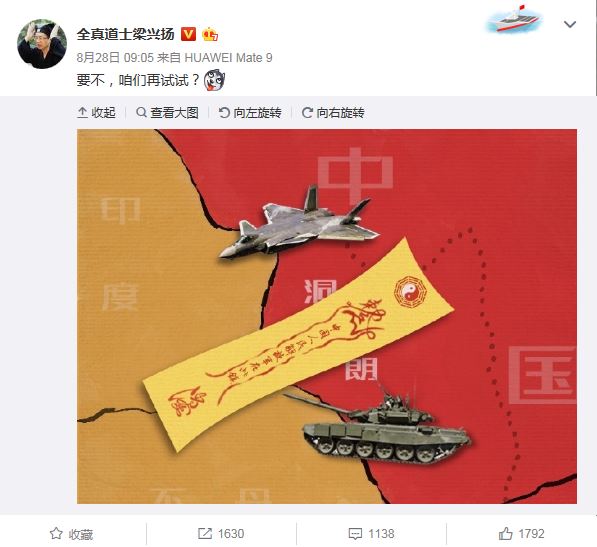597x547 pixels.
Task: Click the ship sticker decoration at top right
Action: pos(513,19)
